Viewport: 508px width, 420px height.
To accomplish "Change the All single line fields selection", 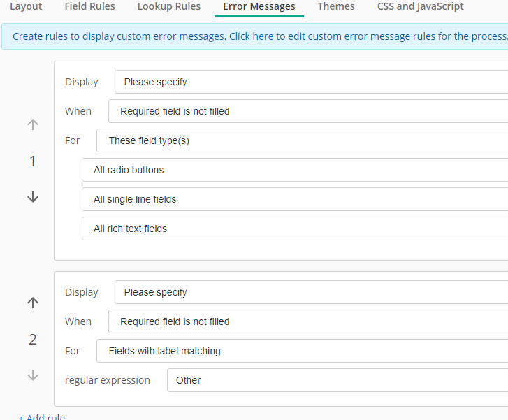I will (295, 199).
